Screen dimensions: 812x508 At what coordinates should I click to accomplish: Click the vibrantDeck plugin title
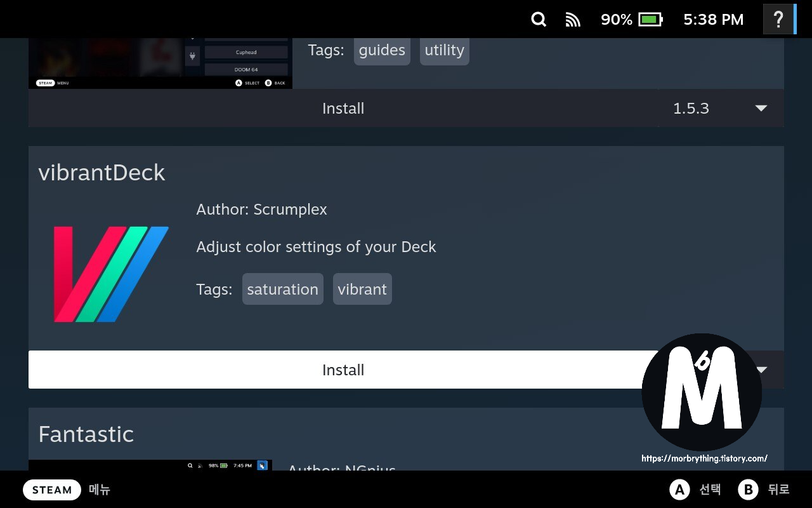pyautogui.click(x=101, y=173)
